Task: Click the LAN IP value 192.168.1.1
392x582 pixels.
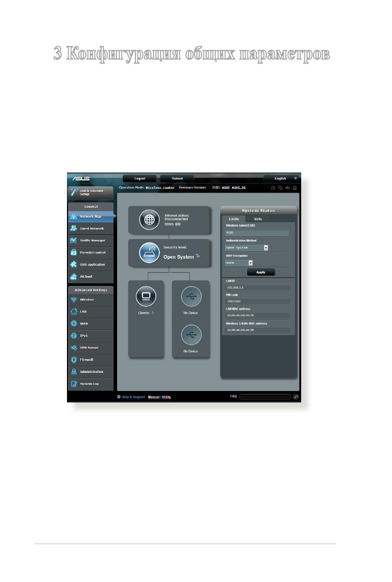Action: point(235,288)
